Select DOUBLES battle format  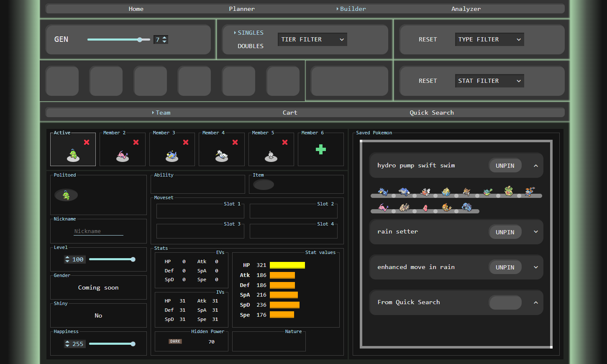[251, 46]
